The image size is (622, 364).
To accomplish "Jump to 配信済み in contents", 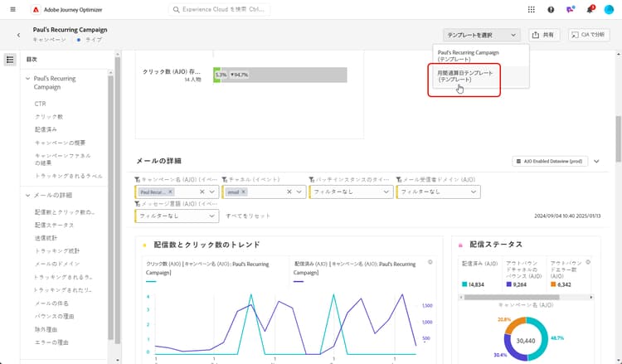I will click(46, 129).
